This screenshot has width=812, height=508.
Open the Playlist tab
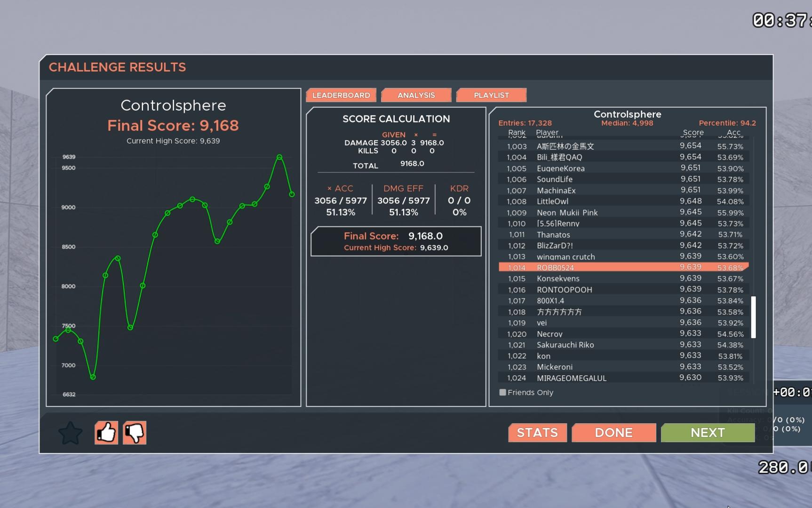[491, 95]
